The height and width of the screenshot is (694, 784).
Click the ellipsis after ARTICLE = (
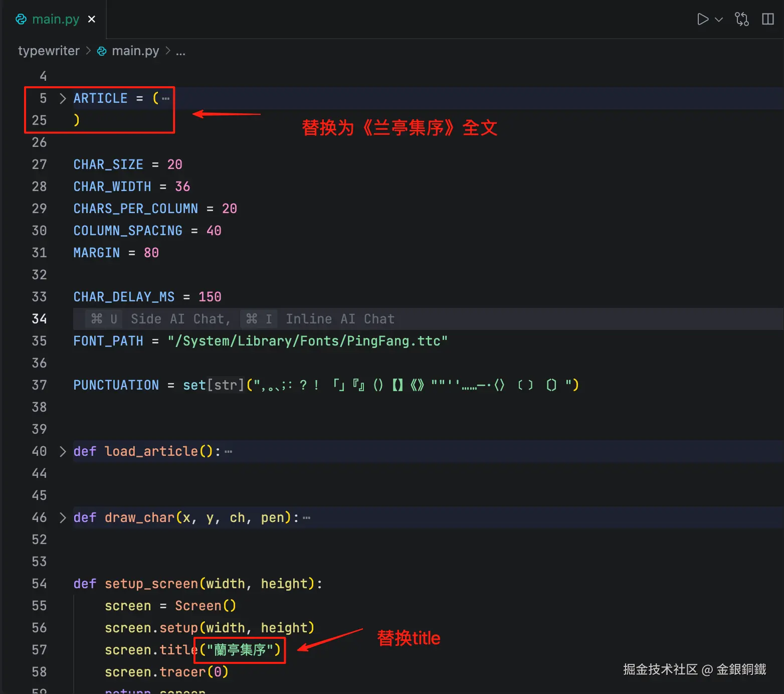(x=166, y=99)
